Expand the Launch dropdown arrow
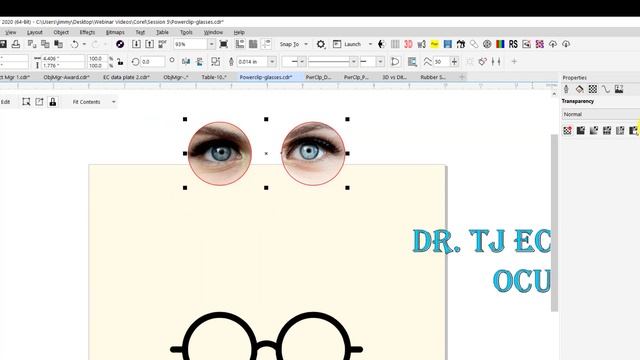The width and height of the screenshot is (640, 360). [370, 44]
